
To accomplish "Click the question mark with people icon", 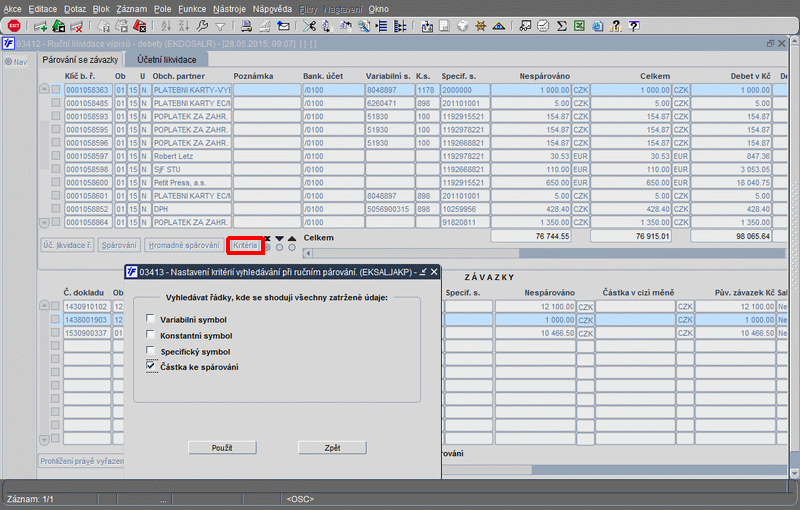I will (616, 26).
